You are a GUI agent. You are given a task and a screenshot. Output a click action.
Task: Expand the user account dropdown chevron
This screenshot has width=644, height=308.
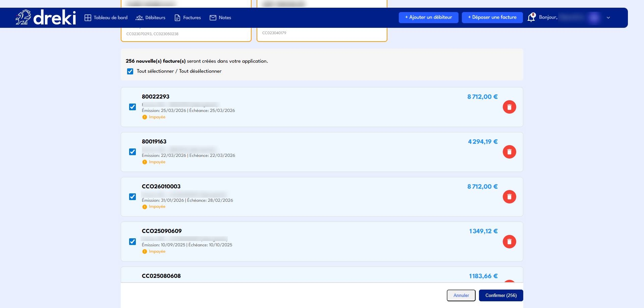tap(608, 18)
